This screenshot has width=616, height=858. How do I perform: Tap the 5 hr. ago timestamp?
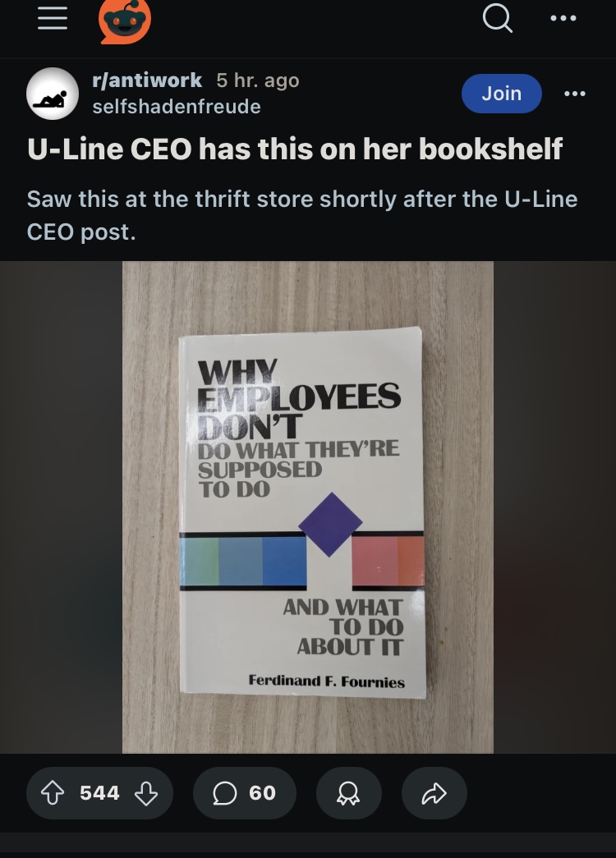click(258, 80)
